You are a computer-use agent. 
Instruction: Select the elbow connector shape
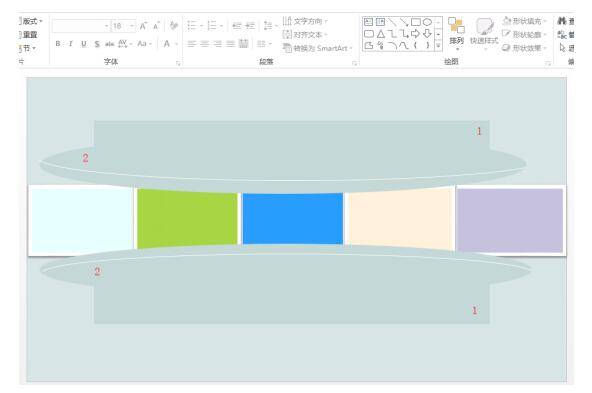point(392,34)
